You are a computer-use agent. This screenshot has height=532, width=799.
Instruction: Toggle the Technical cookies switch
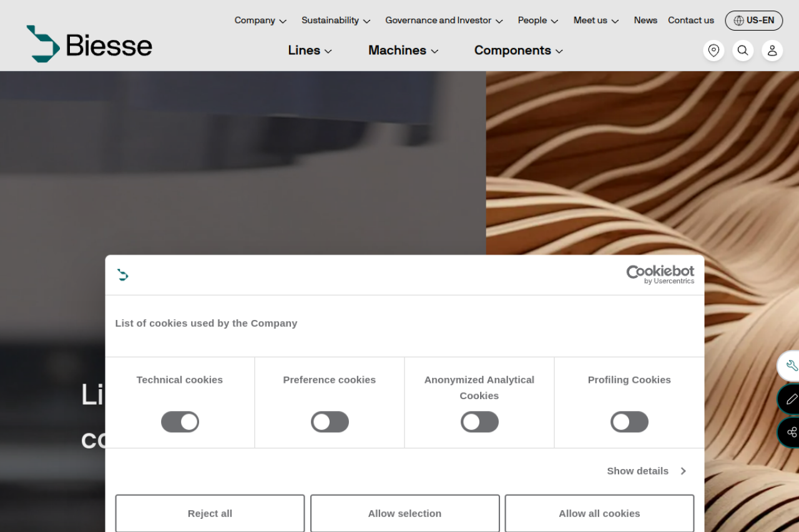[x=180, y=422]
